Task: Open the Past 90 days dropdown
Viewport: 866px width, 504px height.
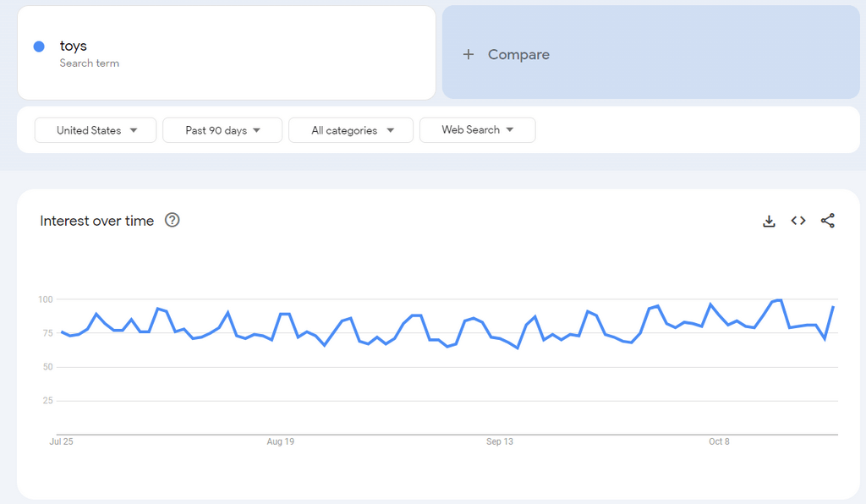Action: tap(222, 130)
